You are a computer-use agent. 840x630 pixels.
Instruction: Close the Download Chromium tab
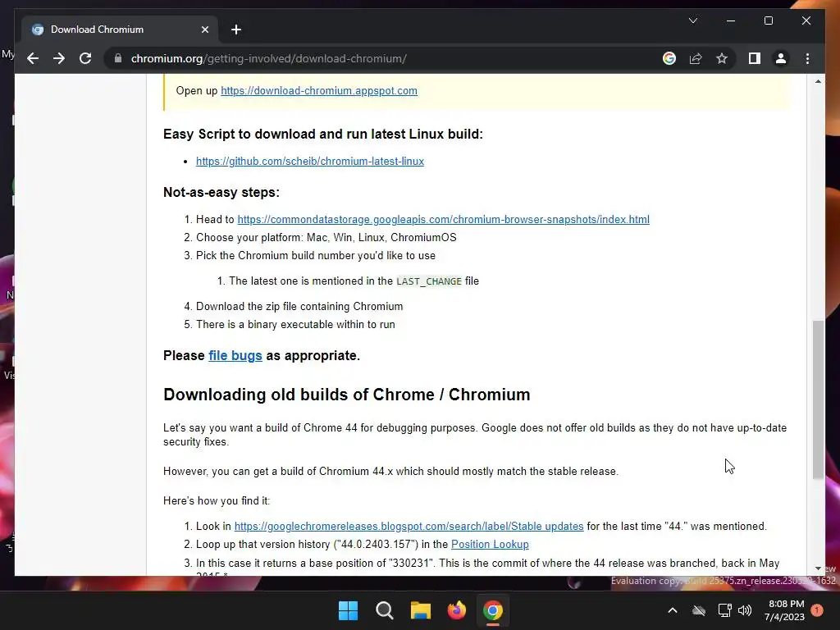pos(204,30)
